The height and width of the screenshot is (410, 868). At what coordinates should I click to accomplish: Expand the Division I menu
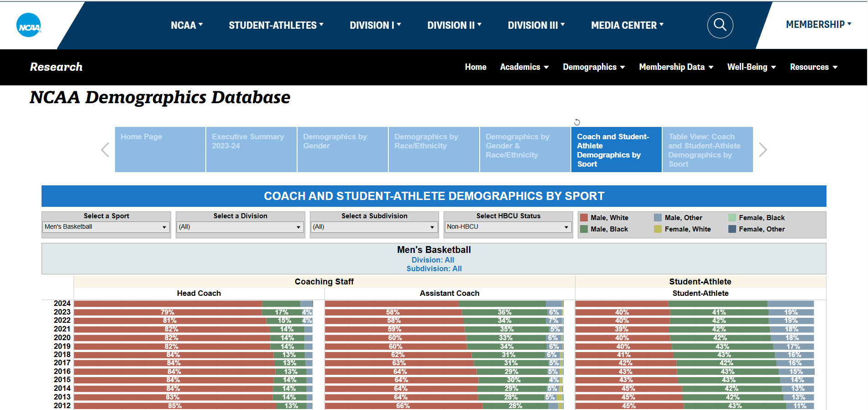(375, 25)
